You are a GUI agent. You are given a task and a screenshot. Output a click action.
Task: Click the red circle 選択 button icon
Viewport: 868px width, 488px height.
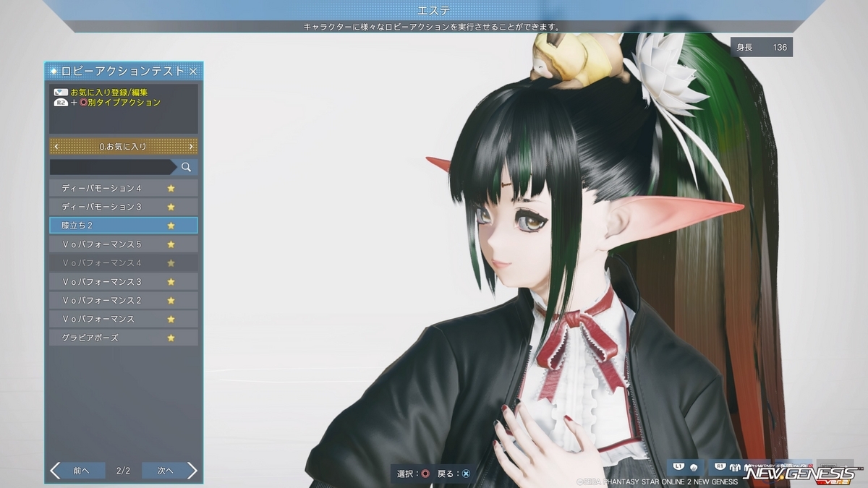[x=425, y=474]
